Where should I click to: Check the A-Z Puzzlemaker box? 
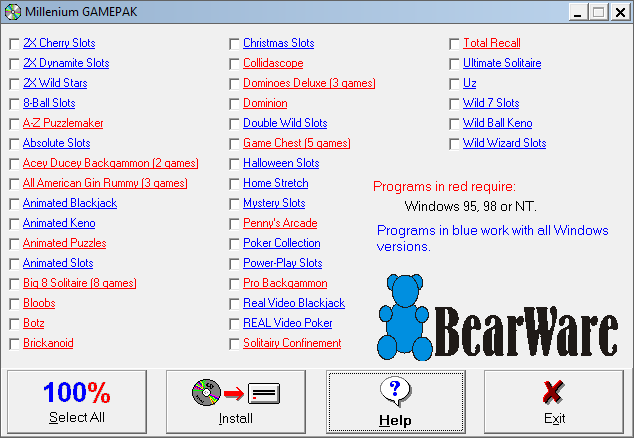(x=14, y=124)
